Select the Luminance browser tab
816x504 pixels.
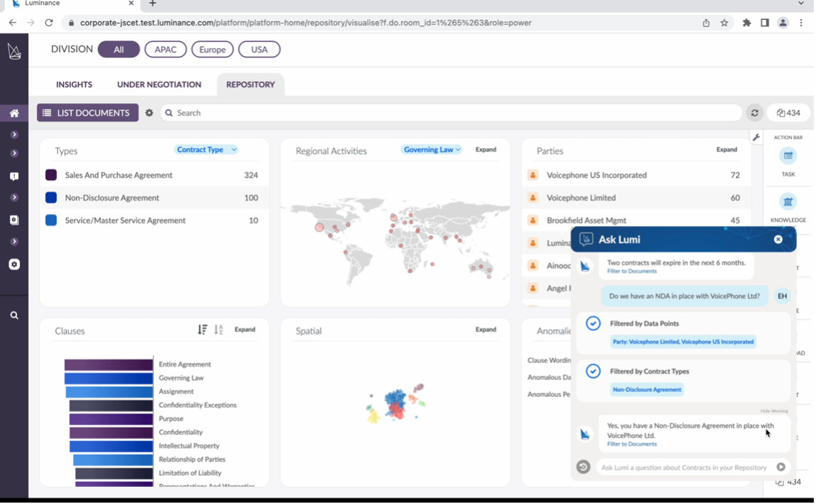tap(72, 4)
